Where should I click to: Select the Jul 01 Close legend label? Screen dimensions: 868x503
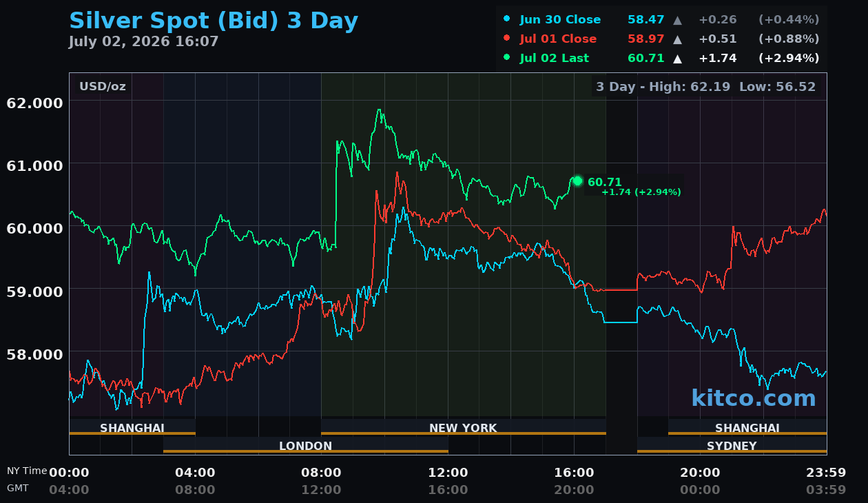558,39
